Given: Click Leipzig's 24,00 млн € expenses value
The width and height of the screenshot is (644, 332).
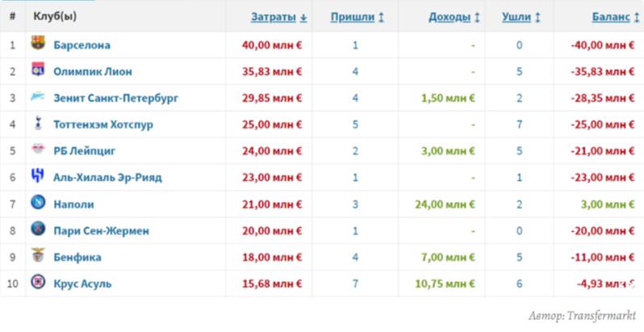Looking at the screenshot, I should point(272,151).
